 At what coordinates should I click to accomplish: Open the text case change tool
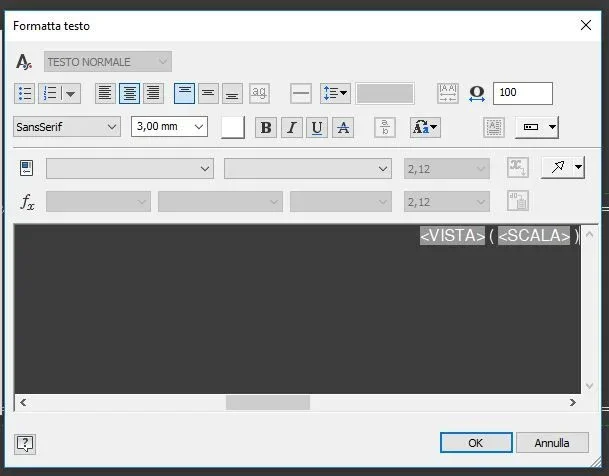point(425,127)
